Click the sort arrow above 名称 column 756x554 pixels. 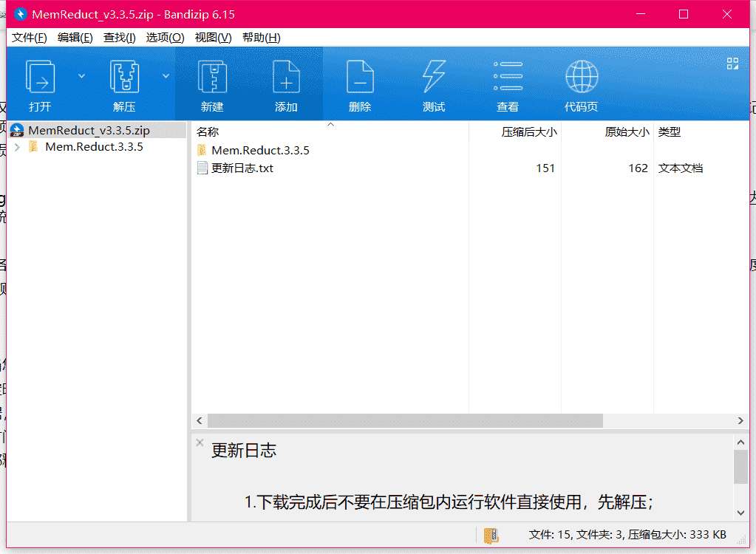coord(331,125)
